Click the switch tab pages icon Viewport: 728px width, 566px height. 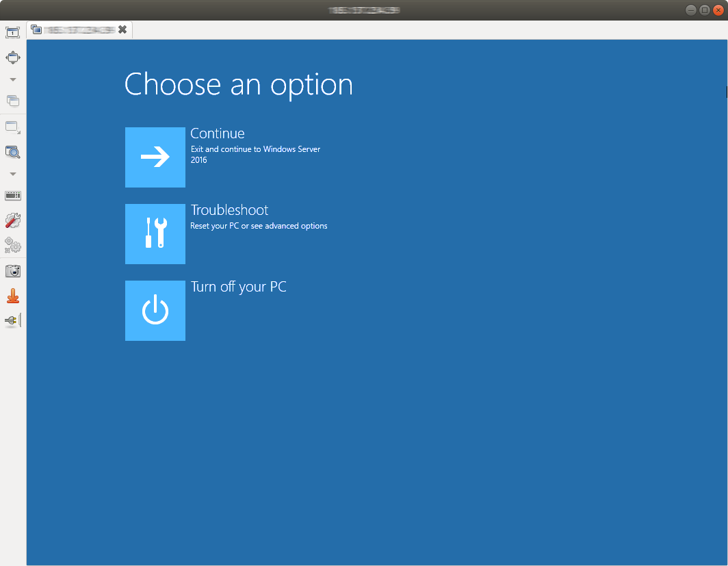click(12, 101)
